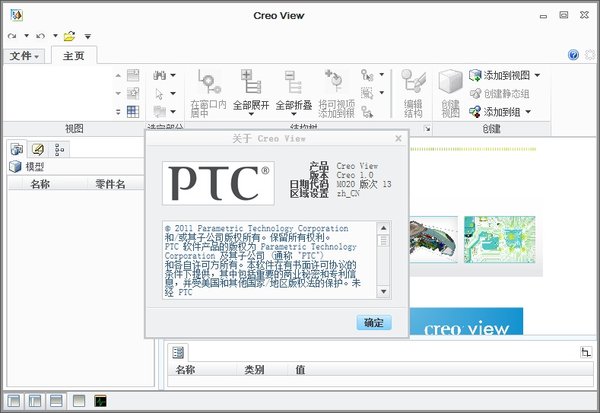Click the bottom small tree tool icon in 结构树 group
The height and width of the screenshot is (413, 600).
point(367,112)
